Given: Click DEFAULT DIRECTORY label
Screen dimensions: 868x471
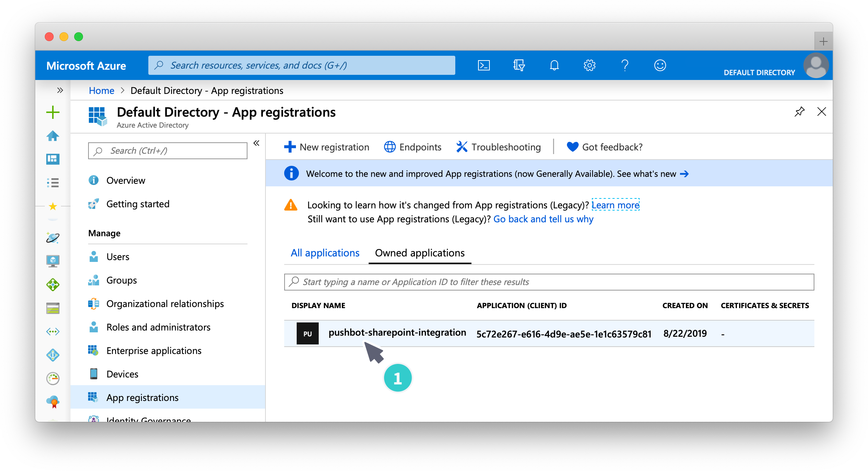Looking at the screenshot, I should (759, 73).
